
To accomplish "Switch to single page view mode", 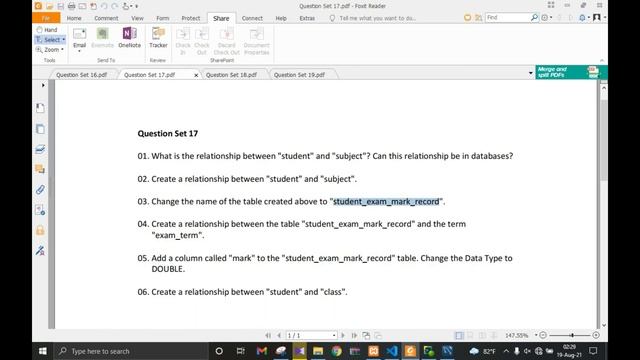I will click(459, 335).
